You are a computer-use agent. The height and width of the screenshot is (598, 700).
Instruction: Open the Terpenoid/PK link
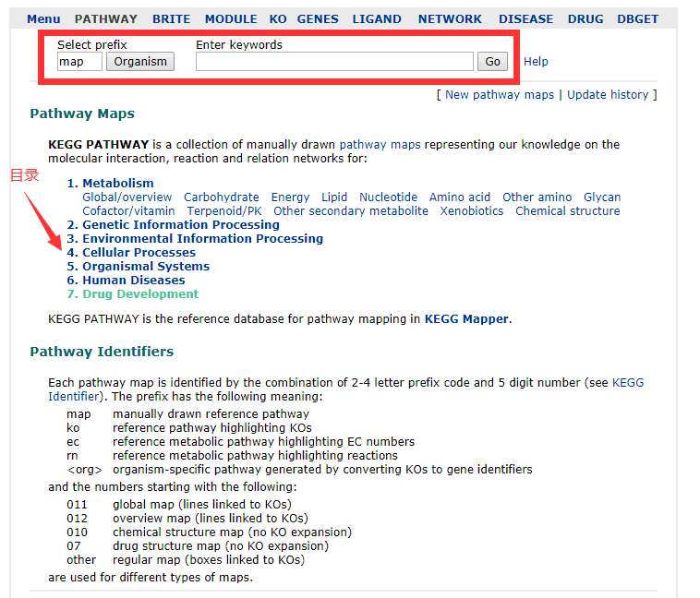tap(224, 210)
